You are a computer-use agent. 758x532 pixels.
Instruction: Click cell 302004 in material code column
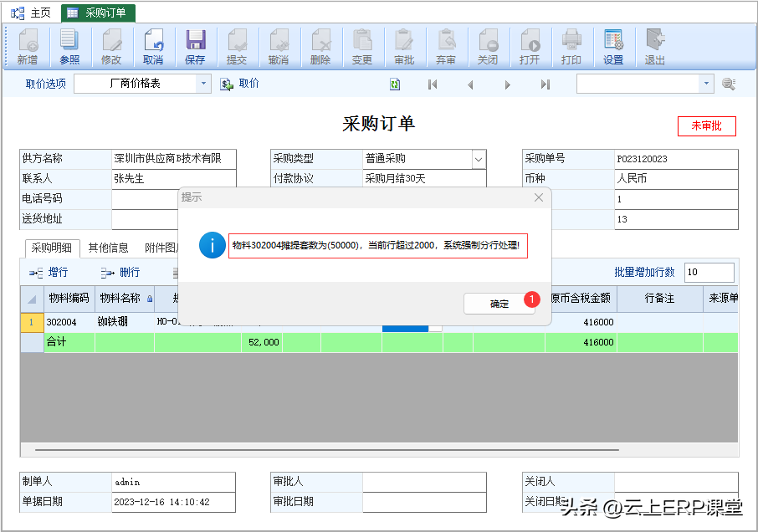pyautogui.click(x=69, y=322)
